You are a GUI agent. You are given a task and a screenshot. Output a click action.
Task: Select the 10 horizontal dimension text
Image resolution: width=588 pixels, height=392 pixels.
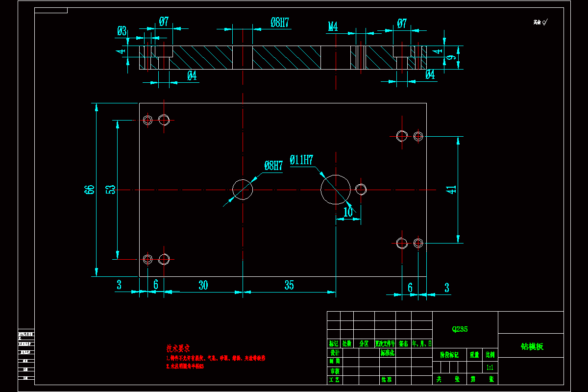(348, 212)
